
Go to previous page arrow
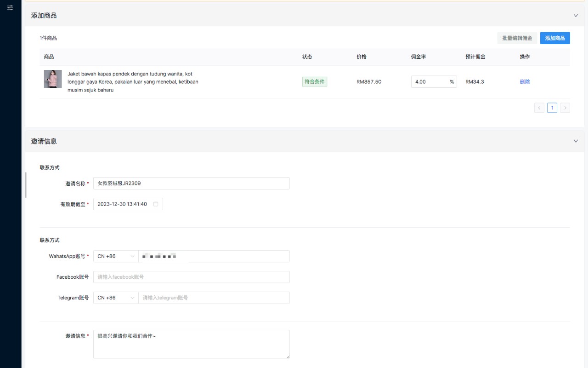point(539,108)
